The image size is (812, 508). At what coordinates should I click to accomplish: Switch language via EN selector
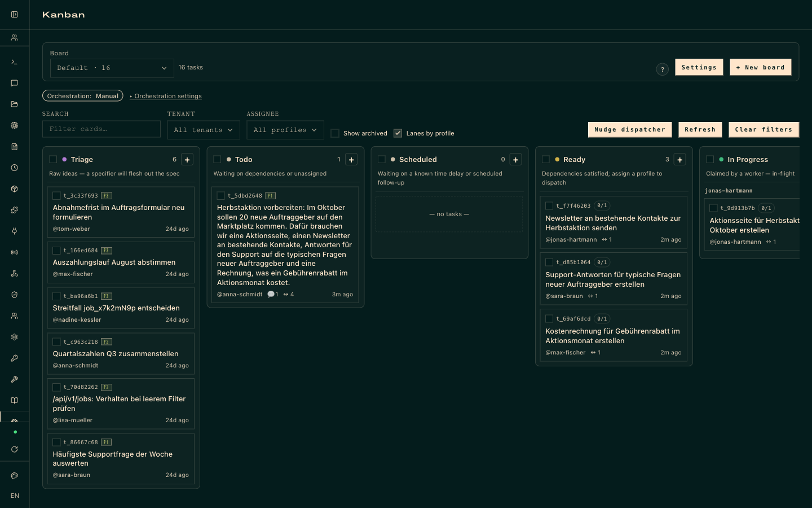click(15, 496)
